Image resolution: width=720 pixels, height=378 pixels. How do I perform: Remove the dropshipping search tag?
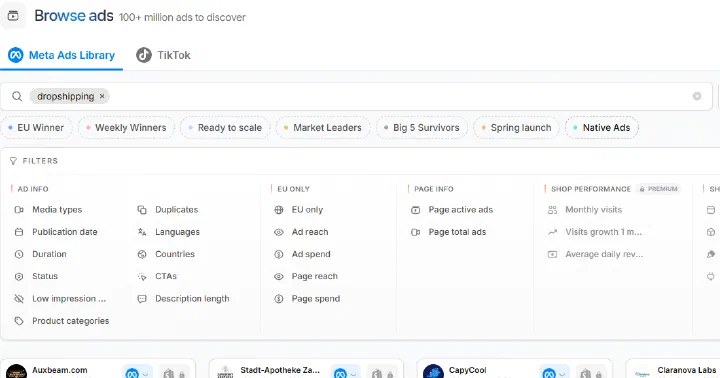[x=102, y=96]
